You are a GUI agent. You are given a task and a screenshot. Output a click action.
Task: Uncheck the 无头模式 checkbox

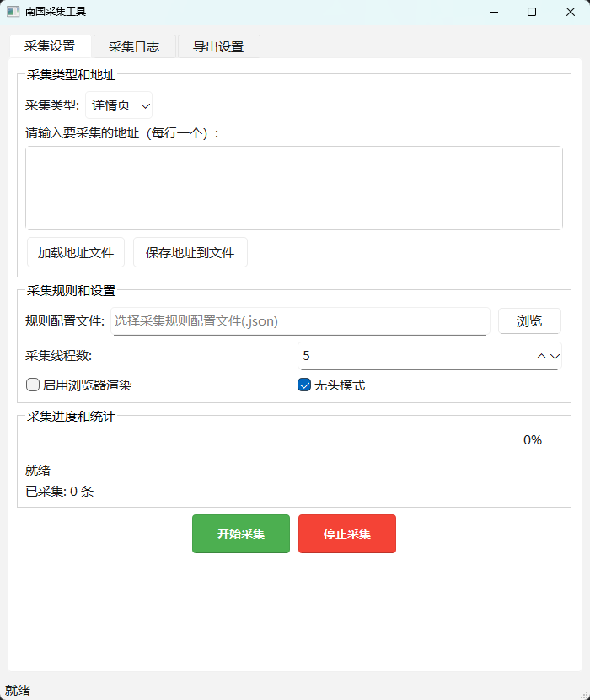click(x=304, y=385)
